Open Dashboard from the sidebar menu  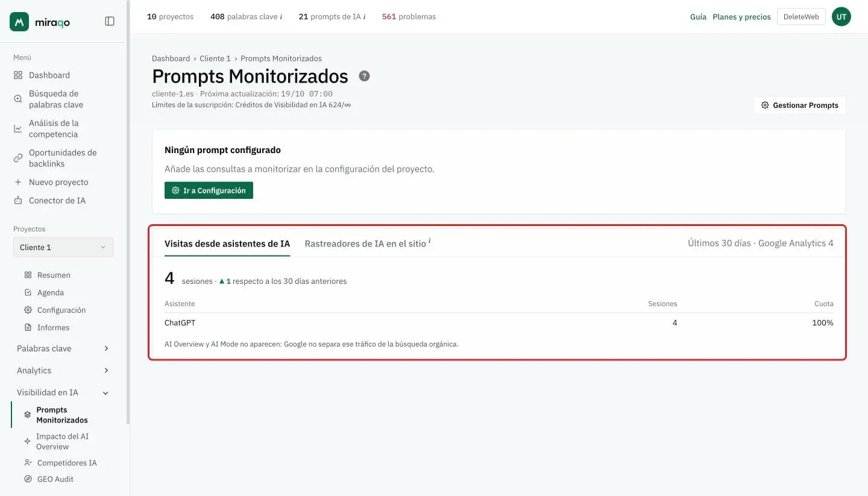pyautogui.click(x=49, y=75)
